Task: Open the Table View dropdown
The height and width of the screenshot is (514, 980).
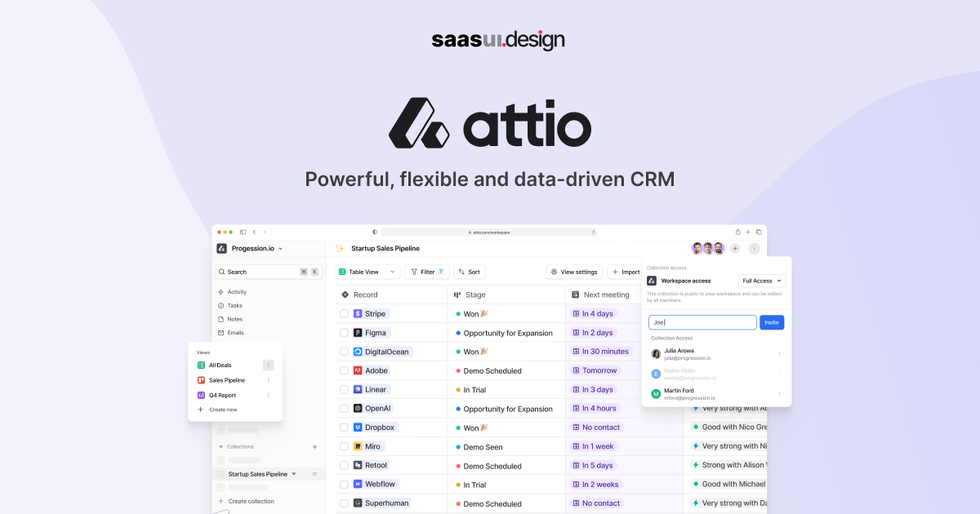Action: [x=366, y=272]
